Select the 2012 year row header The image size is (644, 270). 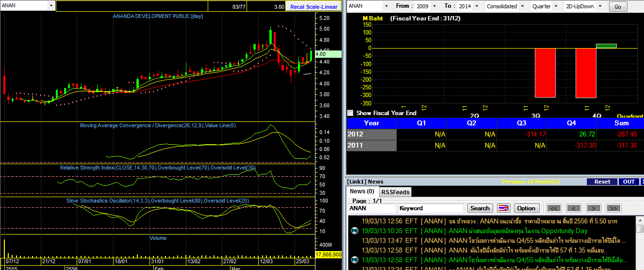pyautogui.click(x=372, y=134)
